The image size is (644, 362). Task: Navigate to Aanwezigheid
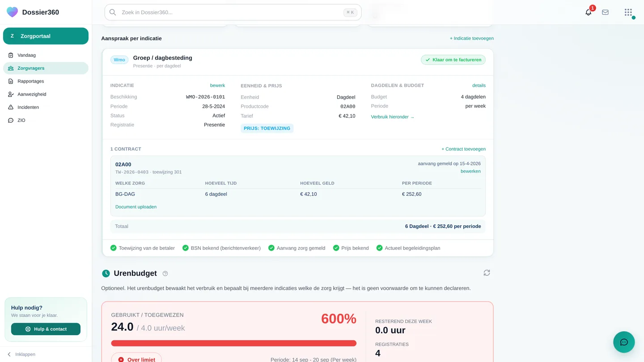tap(46, 94)
